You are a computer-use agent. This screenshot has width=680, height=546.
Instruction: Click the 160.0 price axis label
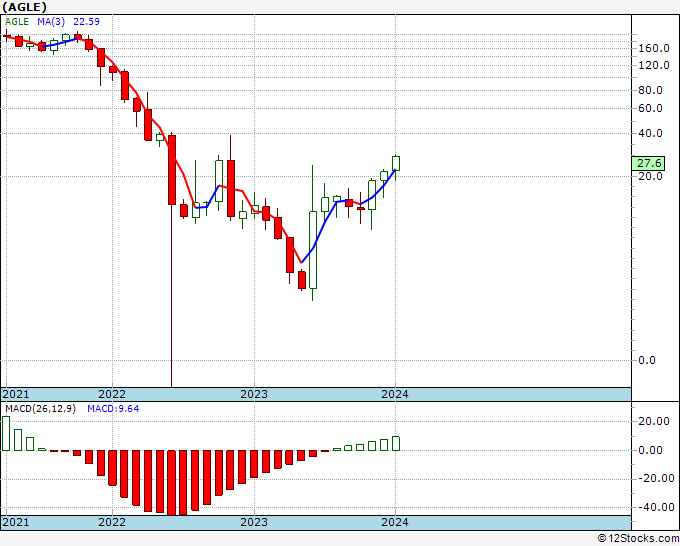654,48
